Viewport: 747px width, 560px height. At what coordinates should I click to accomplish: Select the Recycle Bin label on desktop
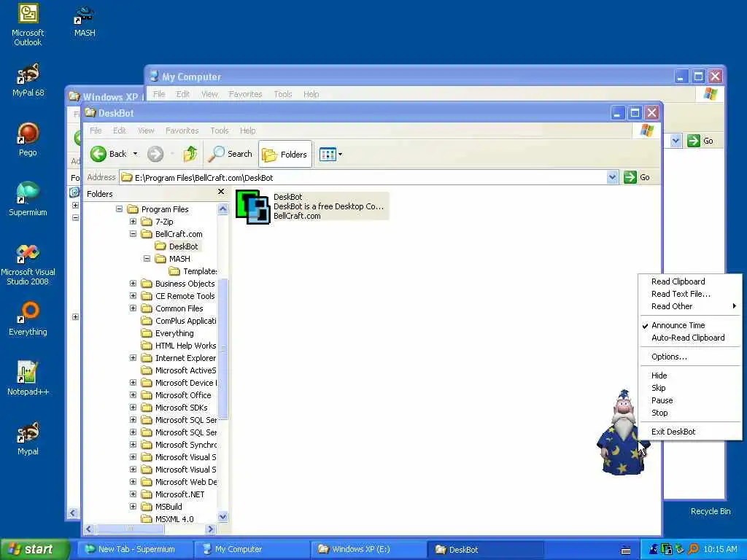711,511
